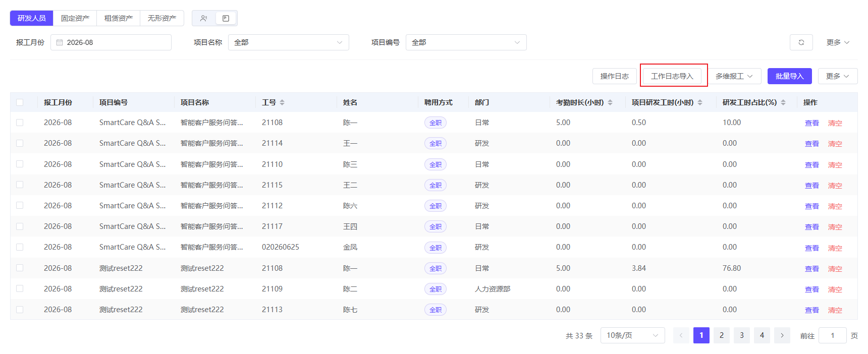The height and width of the screenshot is (354, 868).
Task: Switch to the person view icon
Action: (203, 18)
